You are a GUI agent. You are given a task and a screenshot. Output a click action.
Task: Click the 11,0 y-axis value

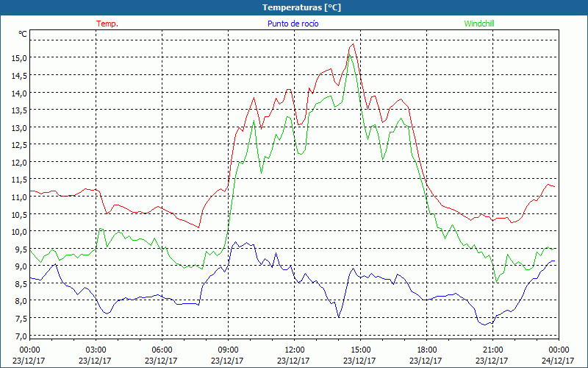(19, 197)
